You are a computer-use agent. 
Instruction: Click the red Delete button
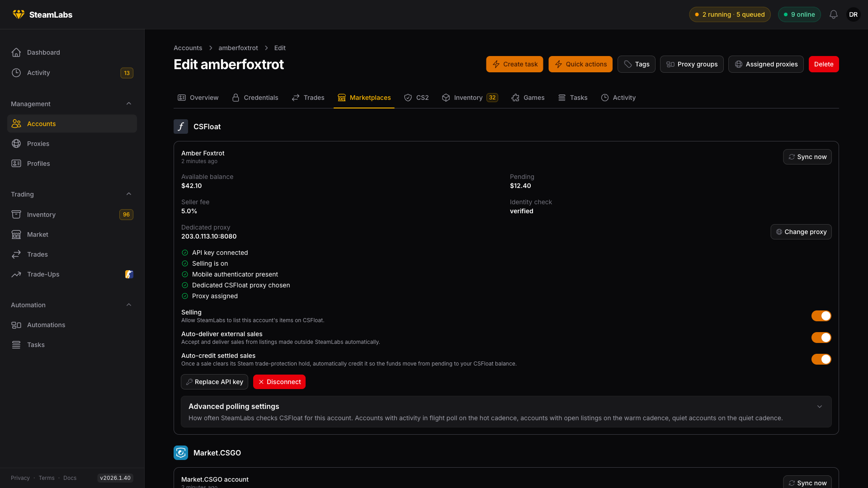click(x=824, y=64)
